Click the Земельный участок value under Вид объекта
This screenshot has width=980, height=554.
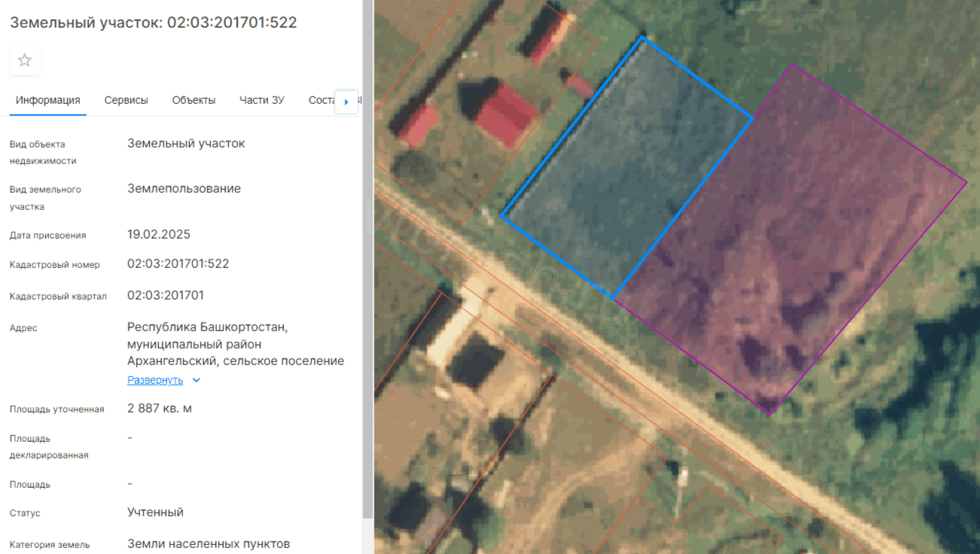[x=186, y=143]
